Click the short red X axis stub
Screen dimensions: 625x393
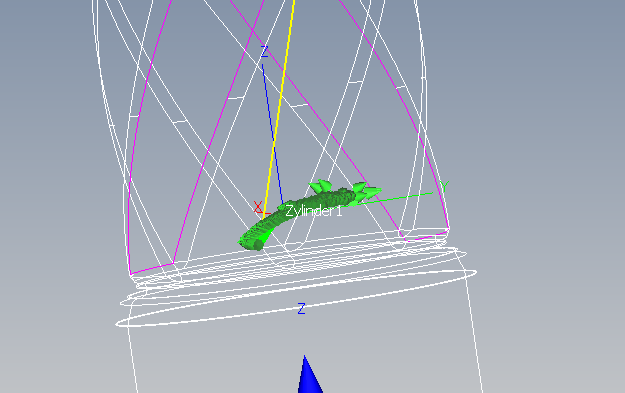click(267, 214)
